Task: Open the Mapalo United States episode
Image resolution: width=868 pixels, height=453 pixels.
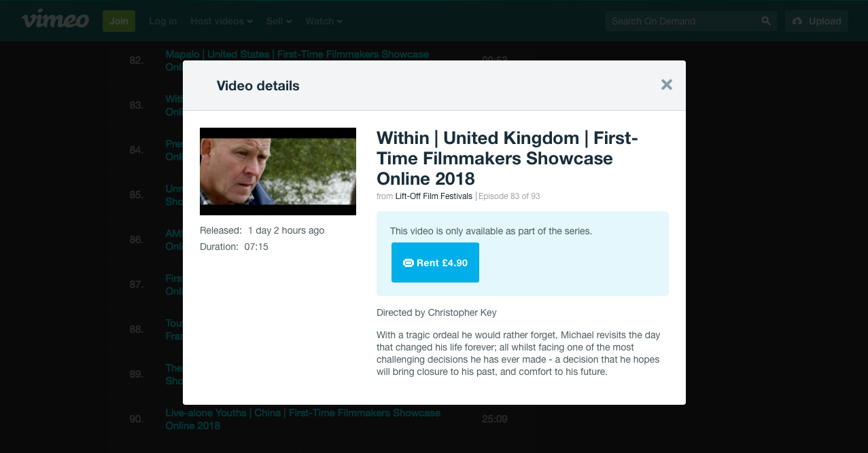Action: [x=297, y=54]
